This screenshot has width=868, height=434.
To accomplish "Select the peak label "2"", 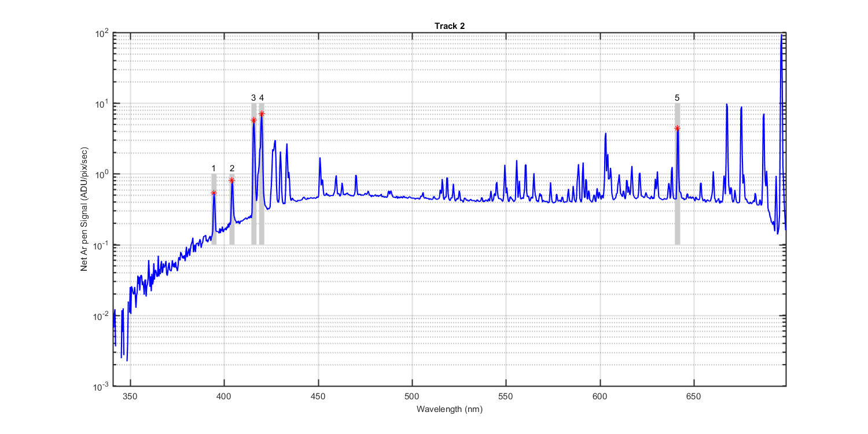I will click(x=232, y=168).
